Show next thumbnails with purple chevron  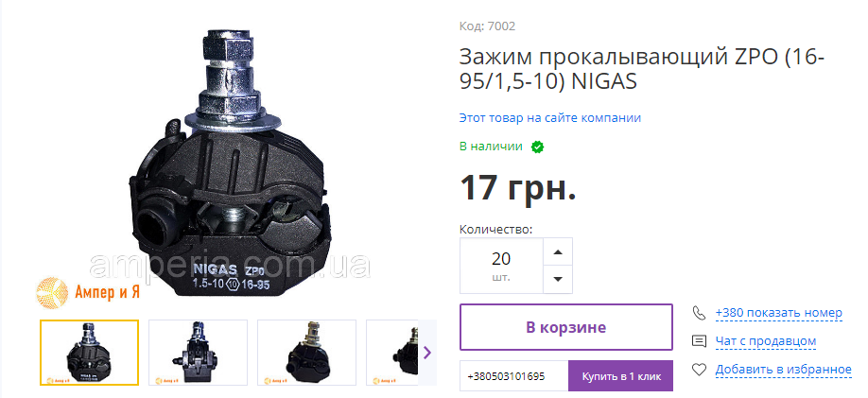tap(426, 352)
